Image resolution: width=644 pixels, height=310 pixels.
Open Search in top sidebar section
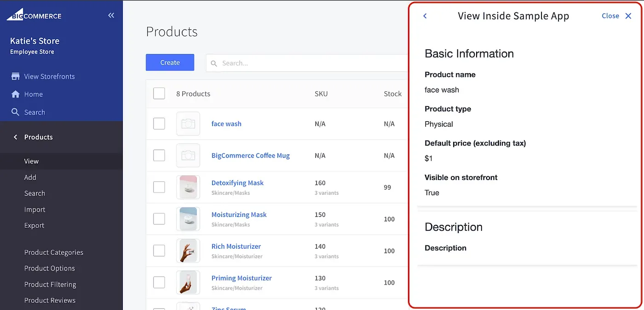pyautogui.click(x=34, y=112)
